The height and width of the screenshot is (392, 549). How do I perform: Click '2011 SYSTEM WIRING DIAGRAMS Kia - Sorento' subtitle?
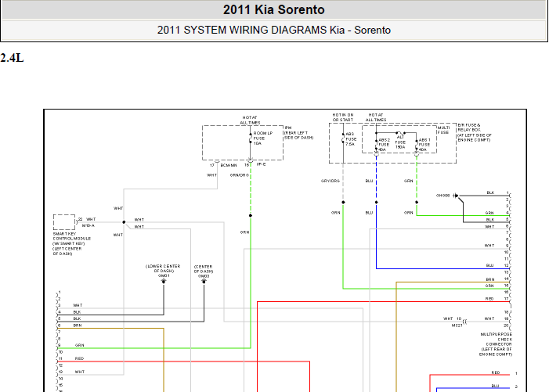click(x=274, y=30)
